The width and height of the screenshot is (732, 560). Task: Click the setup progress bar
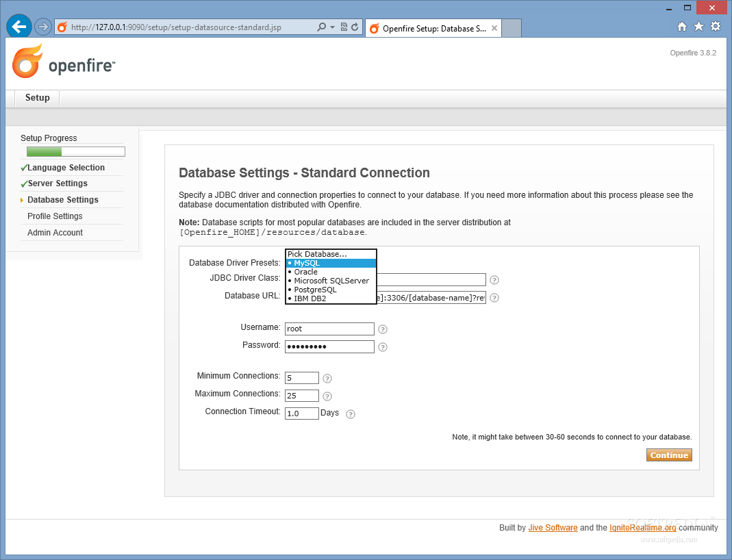click(x=75, y=152)
